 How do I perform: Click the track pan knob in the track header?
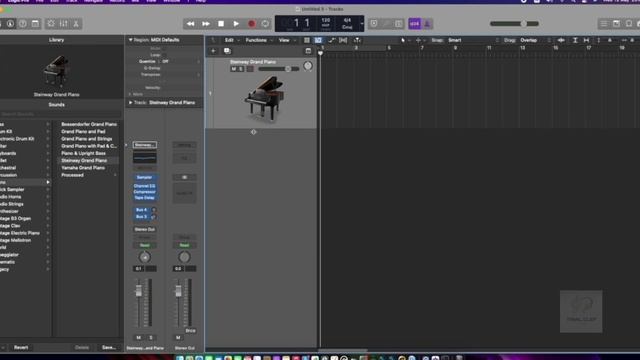(308, 66)
